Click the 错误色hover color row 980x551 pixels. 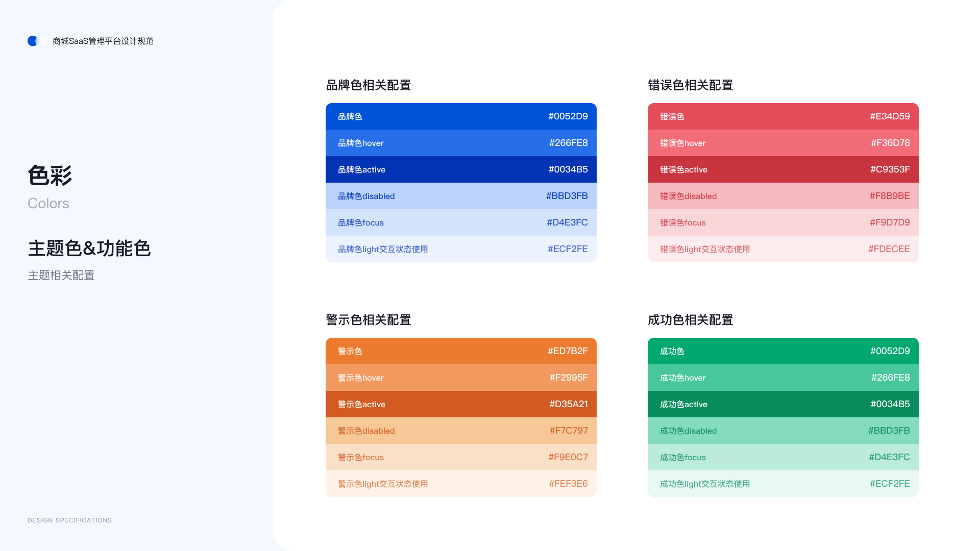[x=782, y=143]
